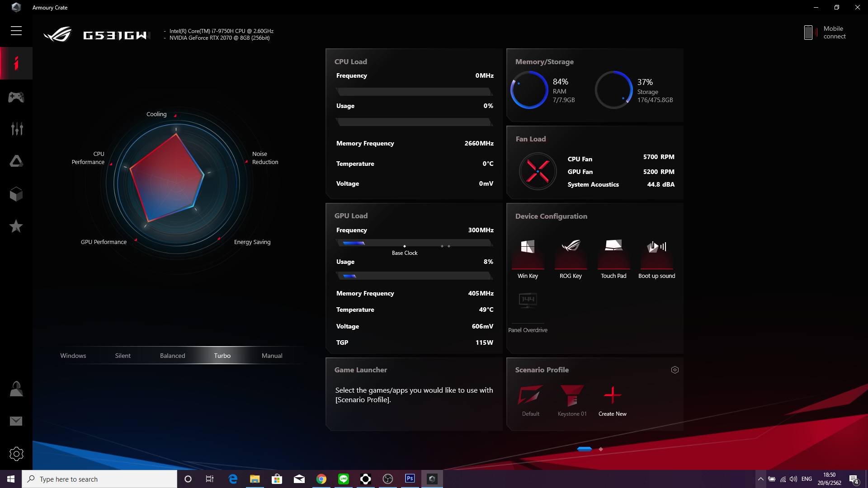This screenshot has height=488, width=868.
Task: Click the TGP 115W value
Action: click(x=484, y=343)
